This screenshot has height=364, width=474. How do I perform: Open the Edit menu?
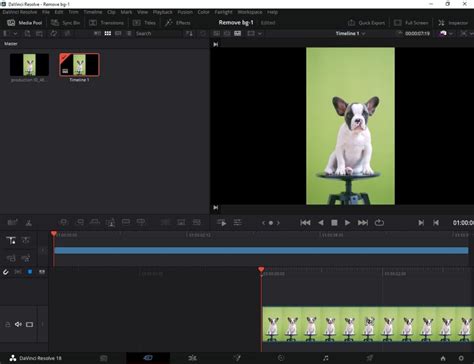point(59,12)
